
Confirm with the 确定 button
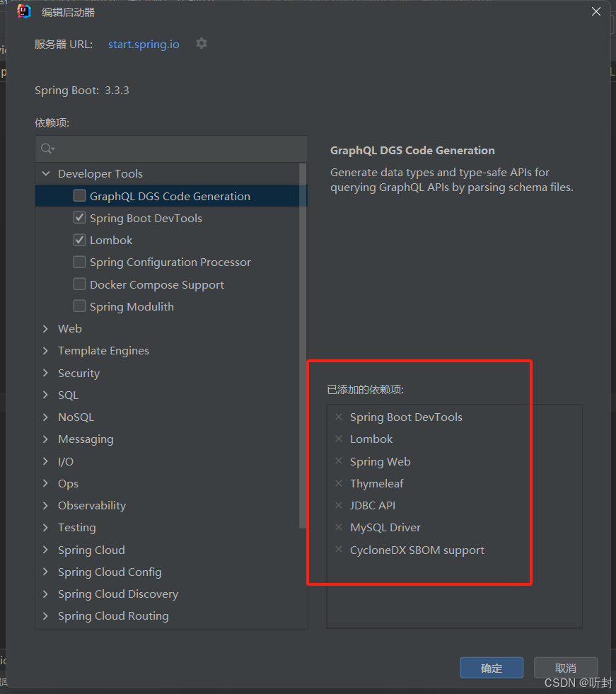tap(492, 668)
